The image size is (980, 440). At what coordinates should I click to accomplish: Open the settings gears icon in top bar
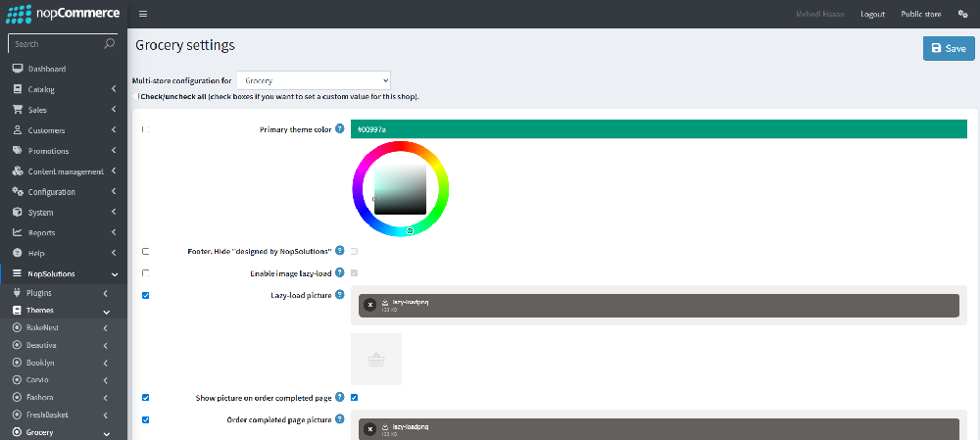[x=962, y=14]
